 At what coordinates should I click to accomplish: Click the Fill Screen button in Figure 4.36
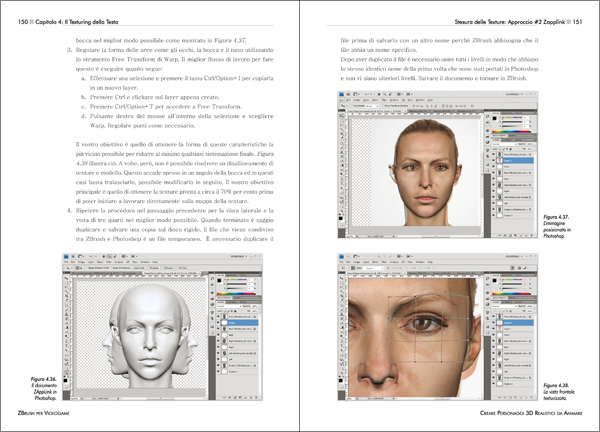(x=168, y=268)
